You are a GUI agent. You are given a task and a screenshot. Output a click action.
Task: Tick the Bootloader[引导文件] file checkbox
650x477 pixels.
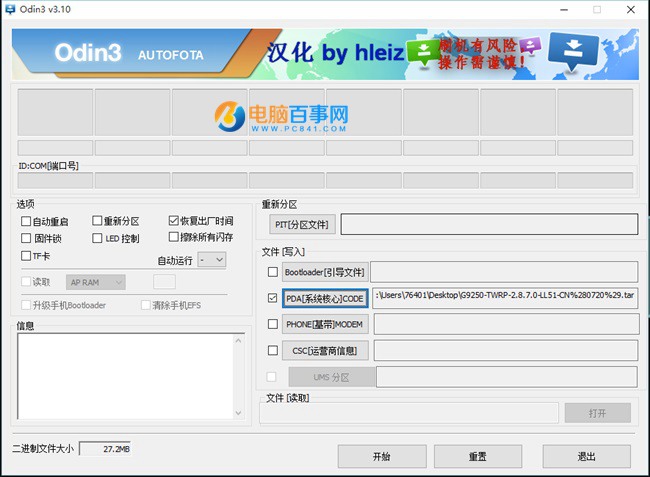(273, 272)
